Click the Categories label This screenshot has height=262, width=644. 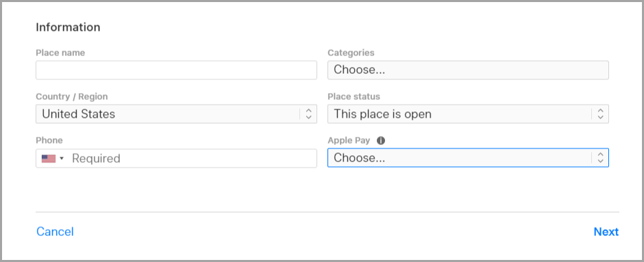coord(351,53)
